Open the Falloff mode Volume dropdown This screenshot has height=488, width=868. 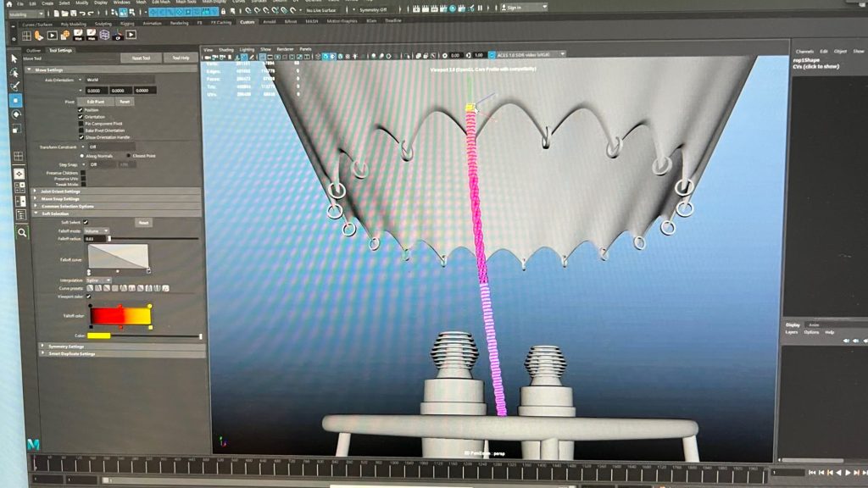(x=97, y=230)
